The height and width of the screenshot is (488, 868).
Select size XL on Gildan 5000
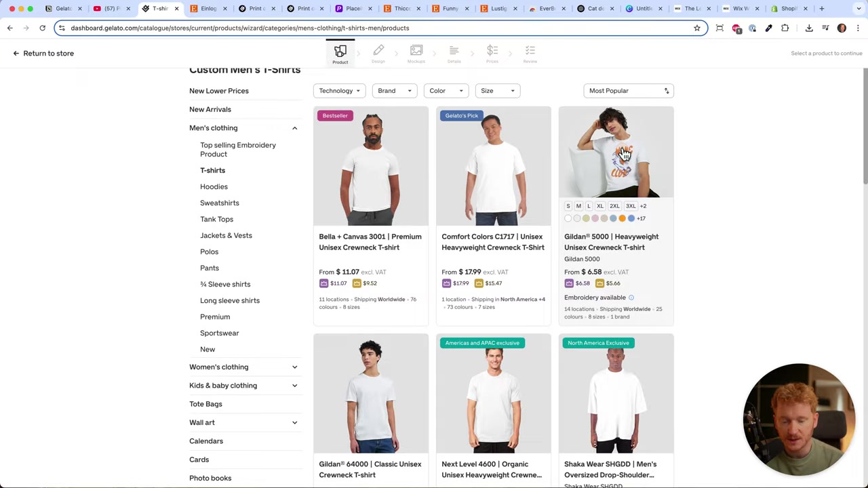[600, 206]
